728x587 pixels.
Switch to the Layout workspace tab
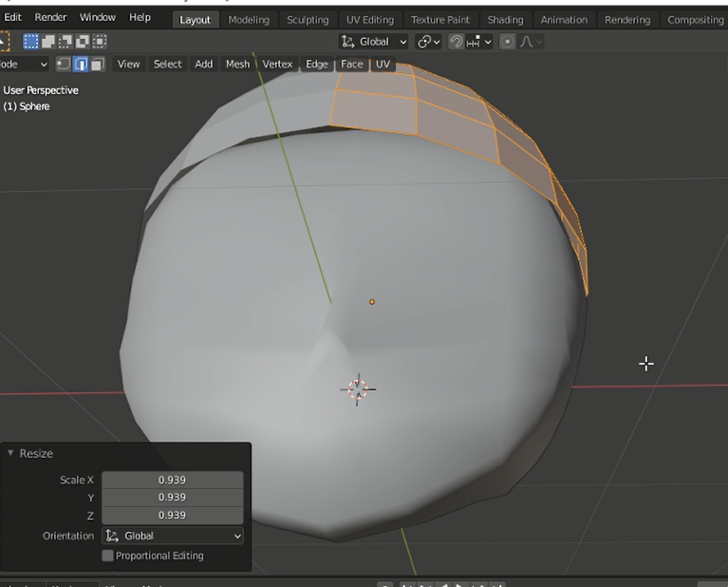[x=195, y=20]
